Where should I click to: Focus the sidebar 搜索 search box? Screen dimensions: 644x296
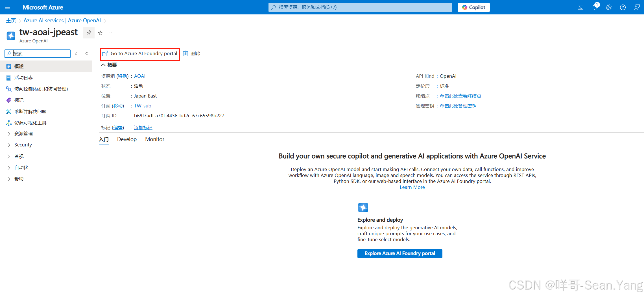pos(38,53)
